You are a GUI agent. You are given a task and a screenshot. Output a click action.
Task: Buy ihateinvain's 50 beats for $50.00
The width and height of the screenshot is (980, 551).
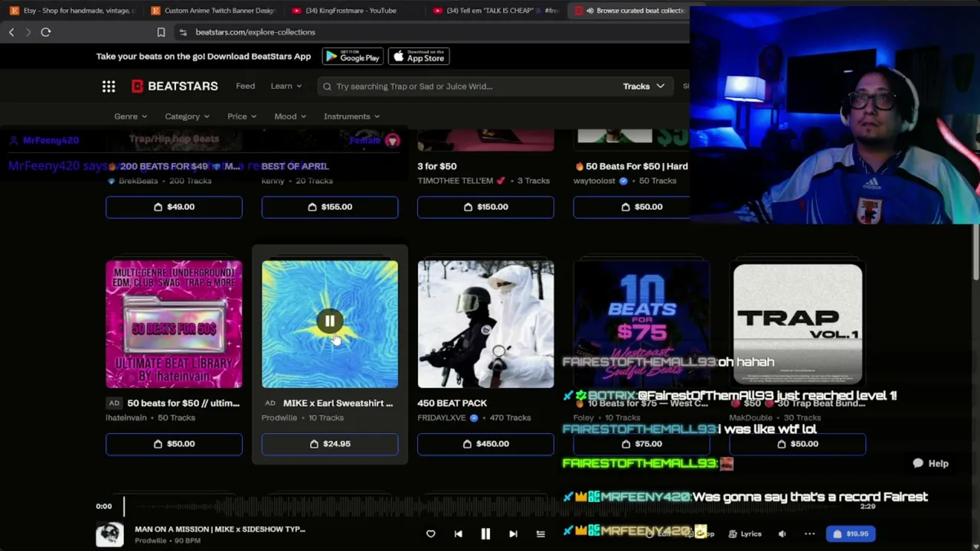[174, 444]
